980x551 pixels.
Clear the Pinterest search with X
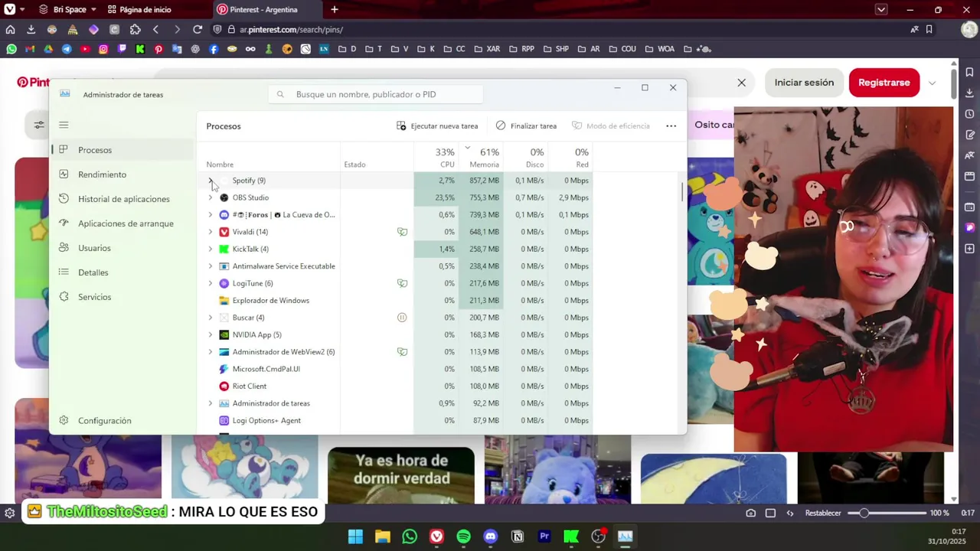click(x=741, y=83)
